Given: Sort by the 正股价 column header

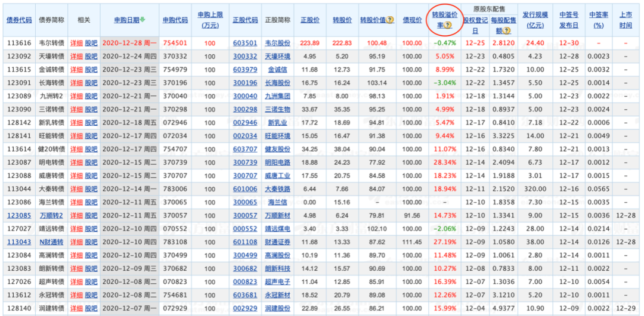Looking at the screenshot, I should [309, 20].
